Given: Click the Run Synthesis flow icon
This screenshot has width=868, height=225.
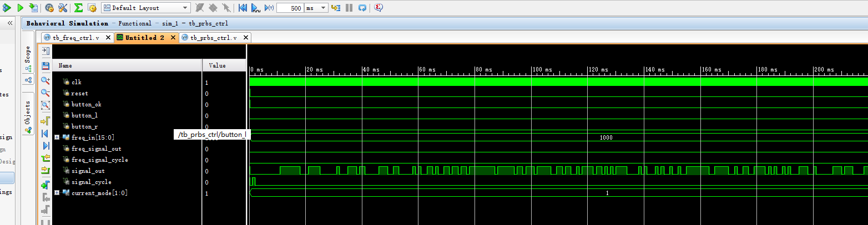Looking at the screenshot, I should [x=7, y=8].
